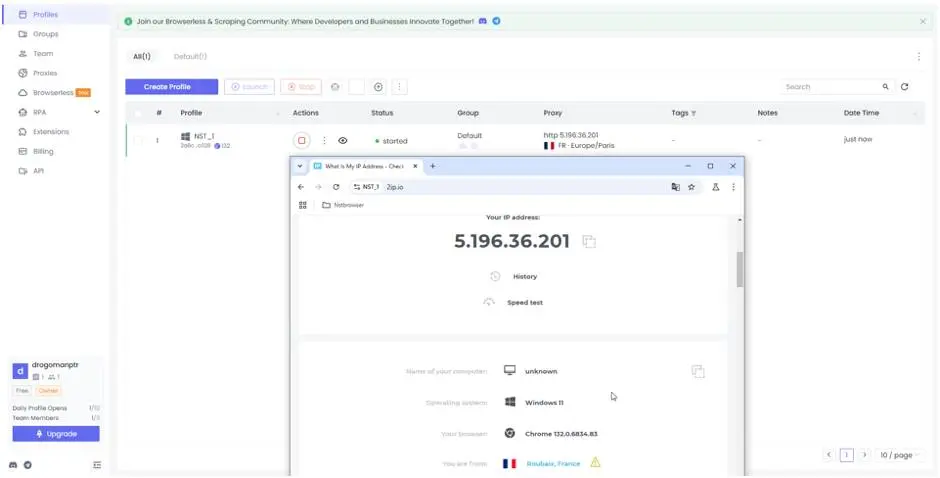Click the proxy text 'http 5.196.36.201'
Screen dimensions: 940x478
(x=571, y=136)
